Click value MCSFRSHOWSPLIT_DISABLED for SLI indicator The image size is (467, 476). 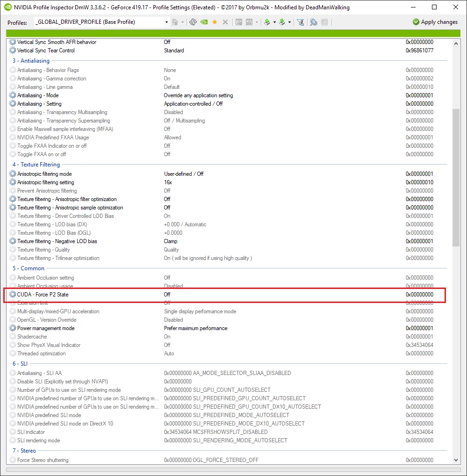click(x=216, y=432)
